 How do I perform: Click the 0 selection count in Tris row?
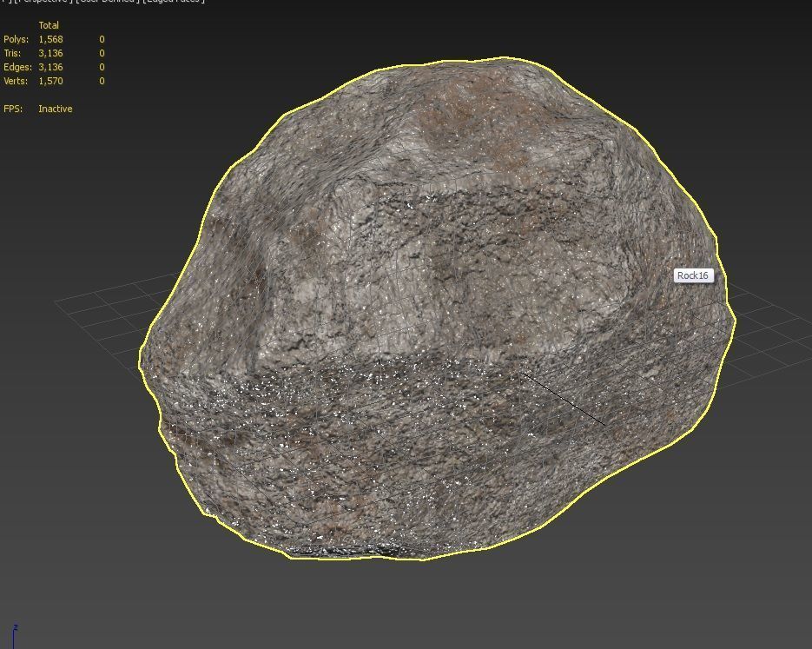102,53
